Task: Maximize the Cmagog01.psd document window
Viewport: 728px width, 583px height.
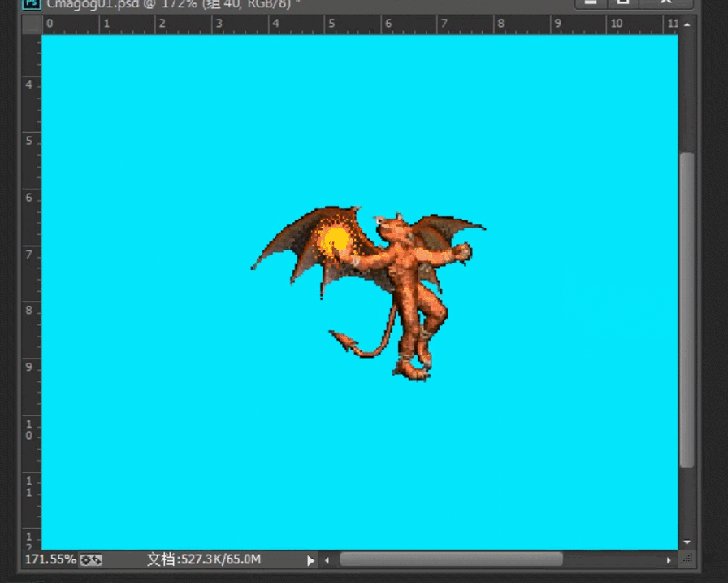Action: tap(623, 2)
